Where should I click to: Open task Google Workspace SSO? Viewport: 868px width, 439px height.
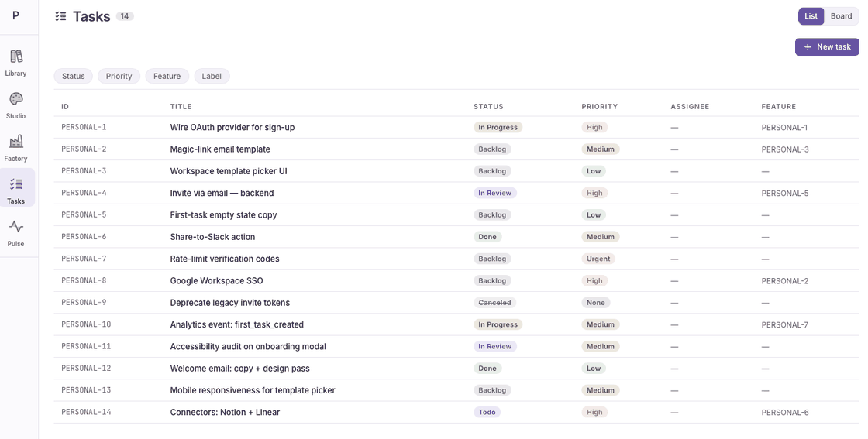point(216,281)
